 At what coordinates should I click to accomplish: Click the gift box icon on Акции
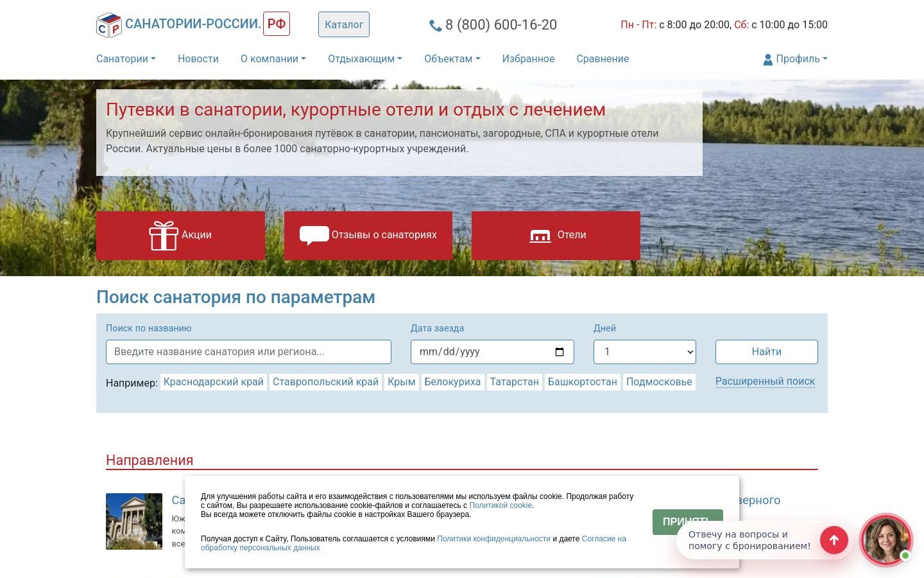point(164,235)
